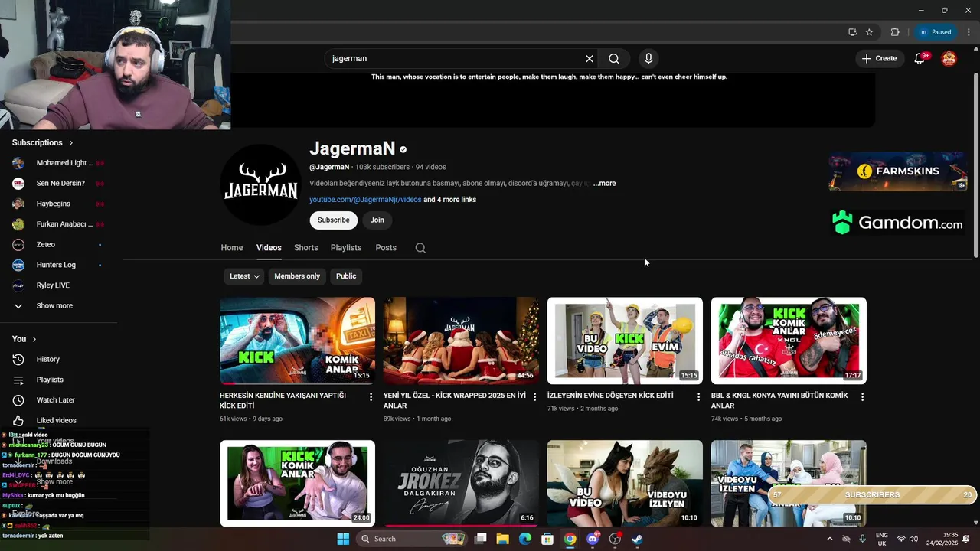The image size is (980, 551).
Task: Open the Chrome profile Paused chip
Action: click(936, 32)
